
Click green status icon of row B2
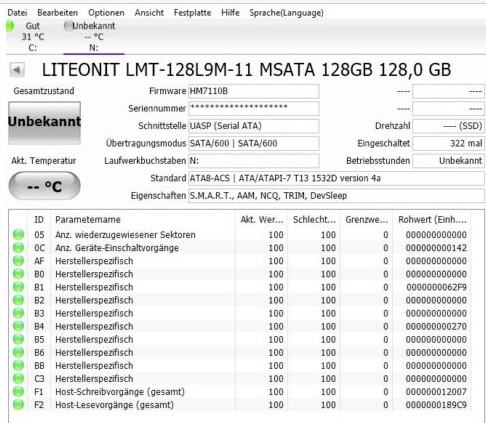tap(18, 300)
